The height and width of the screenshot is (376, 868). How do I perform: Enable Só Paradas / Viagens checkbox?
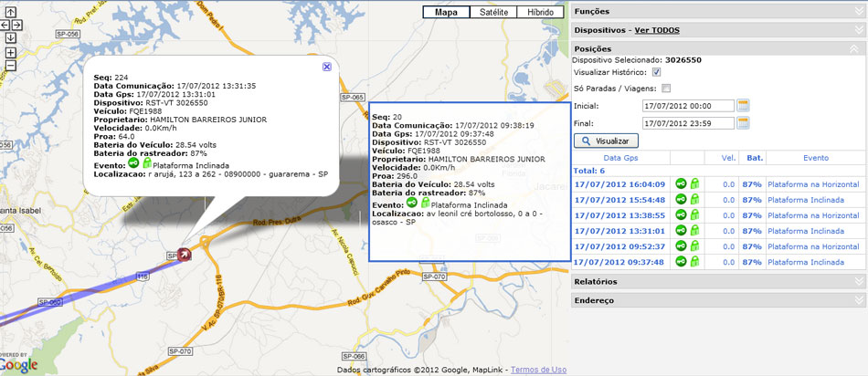pos(666,89)
